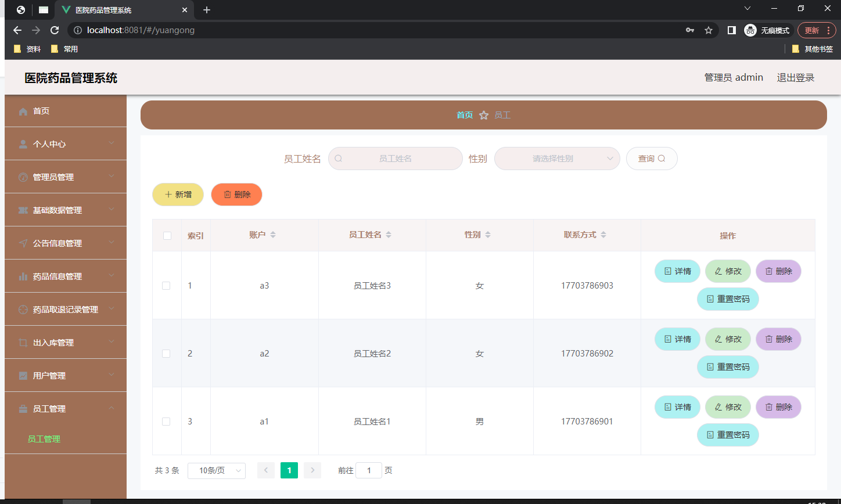
Task: Click the 首页 home icon in sidebar
Action: click(x=22, y=110)
